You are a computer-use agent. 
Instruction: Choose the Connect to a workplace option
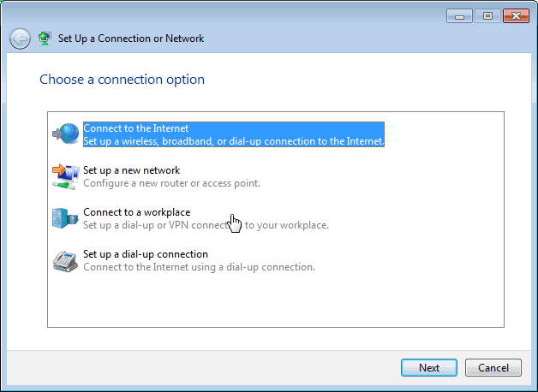(x=137, y=212)
